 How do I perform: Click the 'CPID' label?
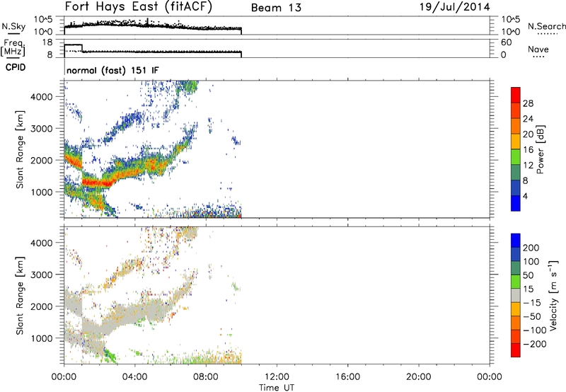[x=16, y=67]
